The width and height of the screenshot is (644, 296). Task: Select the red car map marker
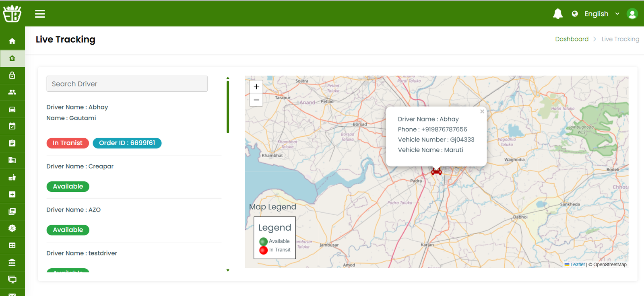point(436,171)
